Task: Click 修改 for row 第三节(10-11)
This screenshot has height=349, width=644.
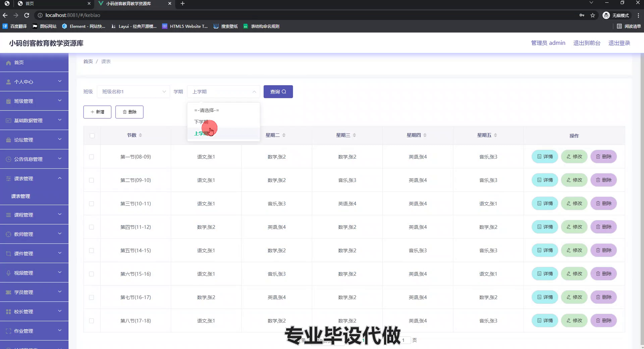Action: coord(574,204)
